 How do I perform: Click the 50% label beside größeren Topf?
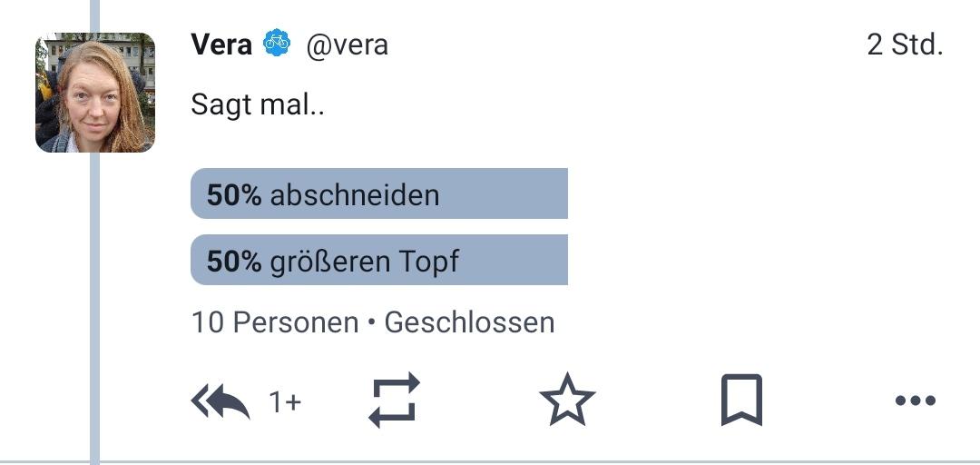[234, 262]
